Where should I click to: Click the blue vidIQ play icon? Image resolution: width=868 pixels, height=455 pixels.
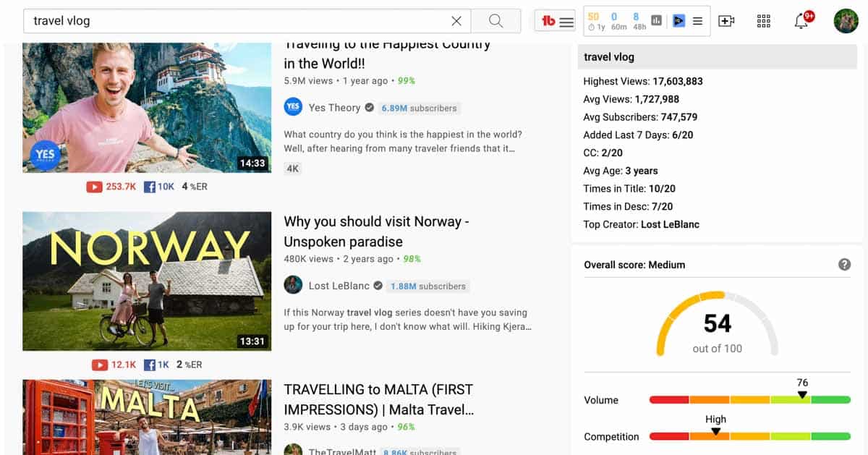click(x=678, y=21)
